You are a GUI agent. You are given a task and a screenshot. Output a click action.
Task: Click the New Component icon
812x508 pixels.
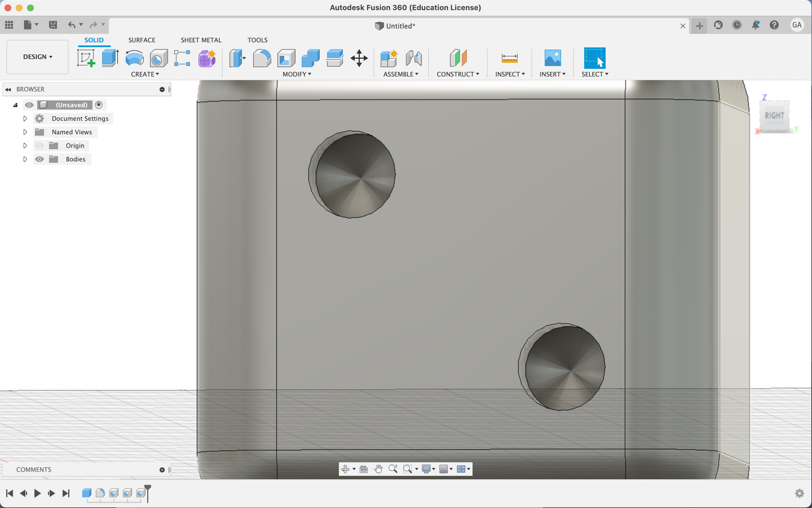click(389, 58)
